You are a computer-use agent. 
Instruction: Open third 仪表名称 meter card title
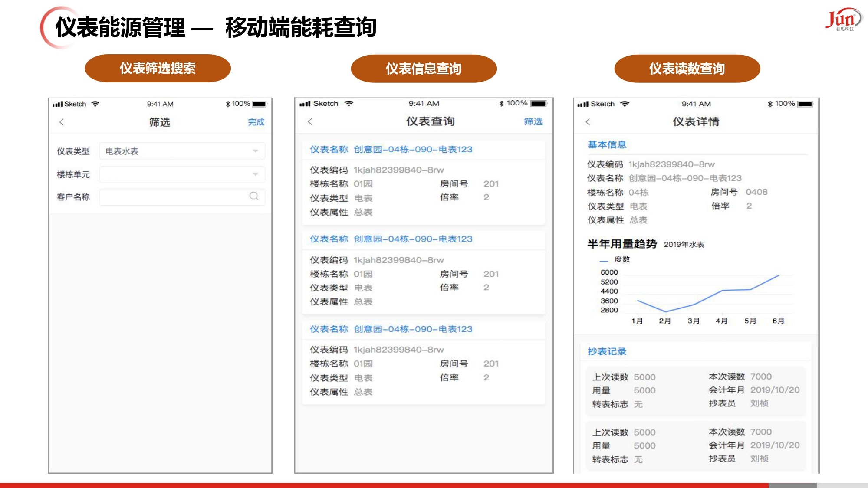coord(391,329)
